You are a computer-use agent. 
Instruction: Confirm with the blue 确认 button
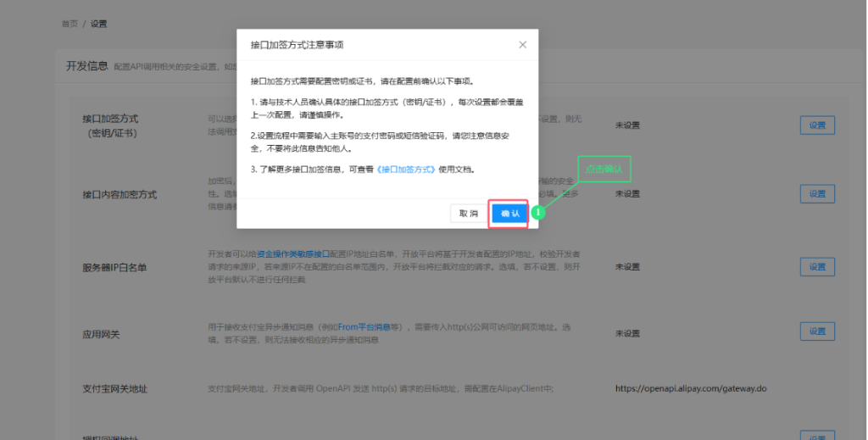[x=509, y=214]
